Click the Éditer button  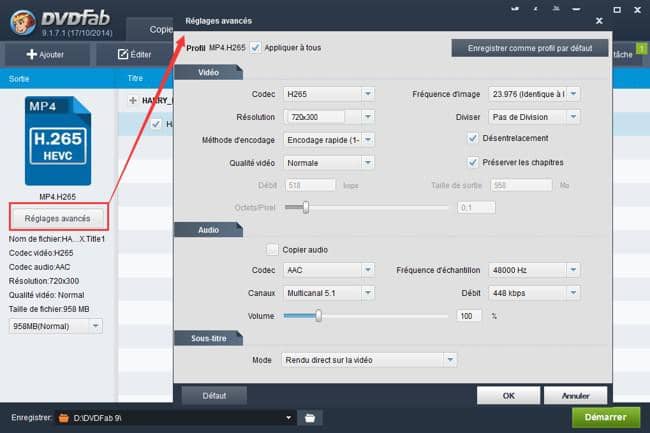134,54
